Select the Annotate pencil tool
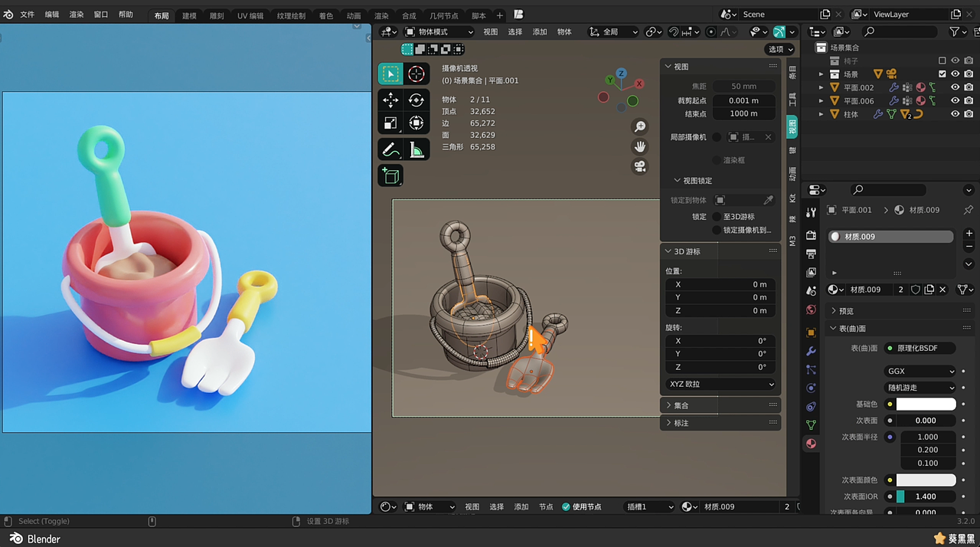The height and width of the screenshot is (547, 980). [x=390, y=149]
